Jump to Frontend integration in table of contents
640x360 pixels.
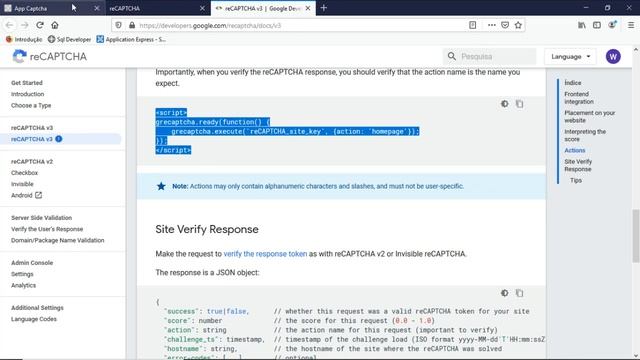[x=579, y=98]
